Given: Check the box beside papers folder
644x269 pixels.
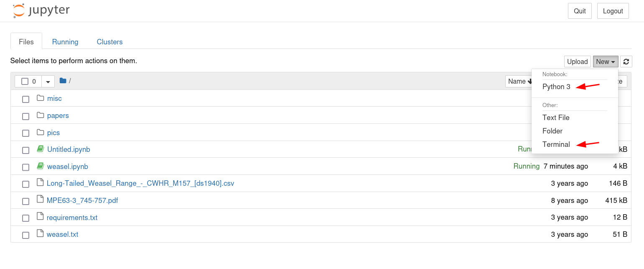Looking at the screenshot, I should [x=25, y=116].
